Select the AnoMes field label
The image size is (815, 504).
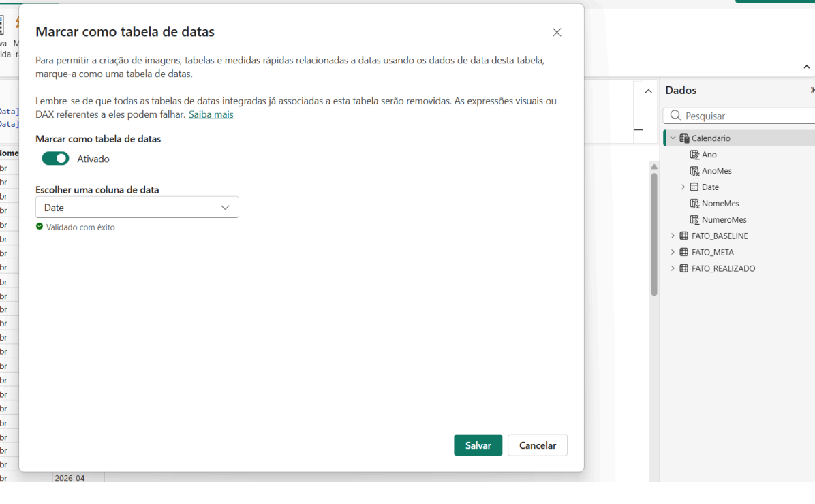coord(717,171)
